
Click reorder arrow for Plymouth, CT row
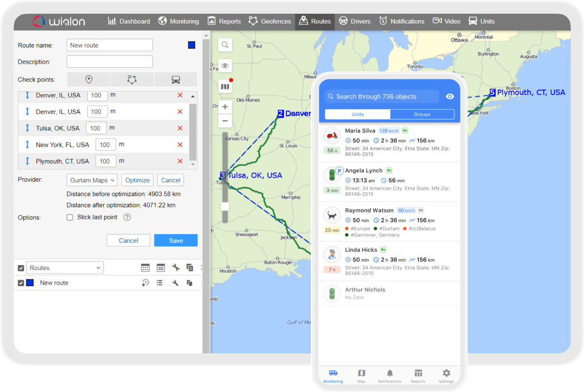coord(27,161)
